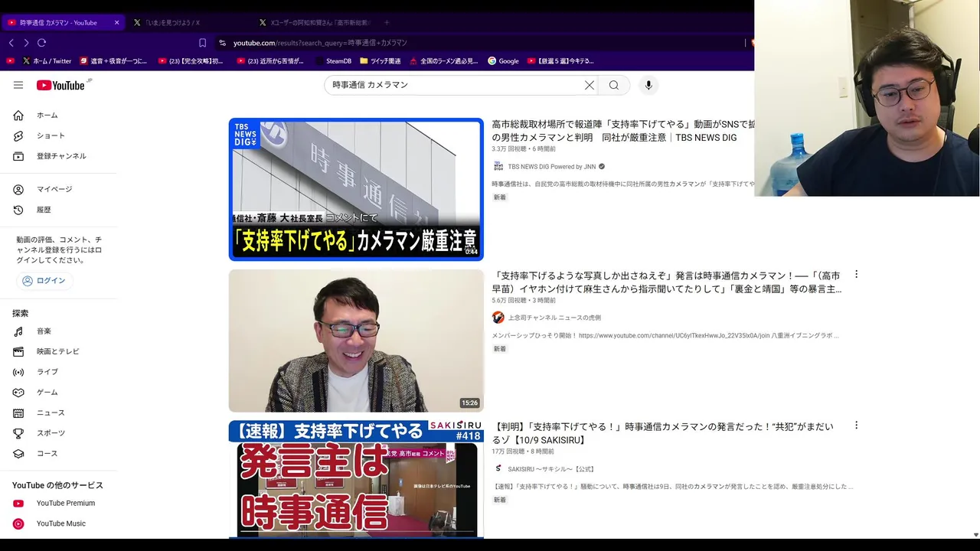Viewport: 980px width, 551px height.
Task: Go back with the browser back arrow
Action: [x=11, y=43]
